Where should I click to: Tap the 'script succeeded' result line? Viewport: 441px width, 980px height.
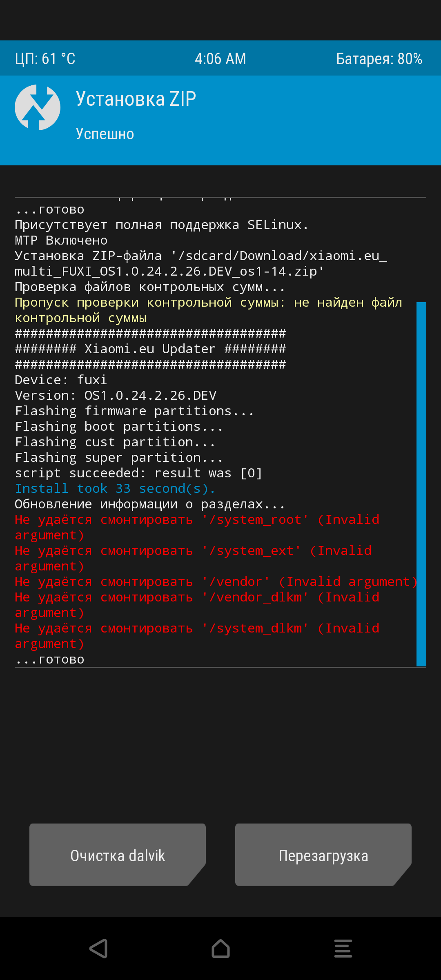138,473
